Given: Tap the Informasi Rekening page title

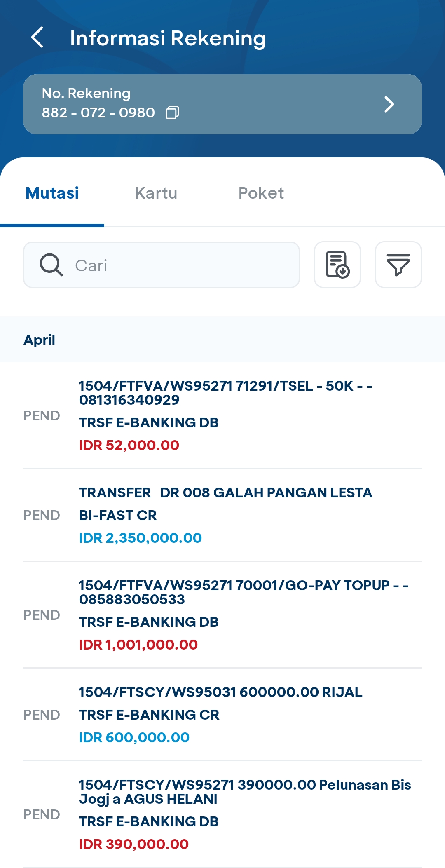Looking at the screenshot, I should click(x=168, y=38).
